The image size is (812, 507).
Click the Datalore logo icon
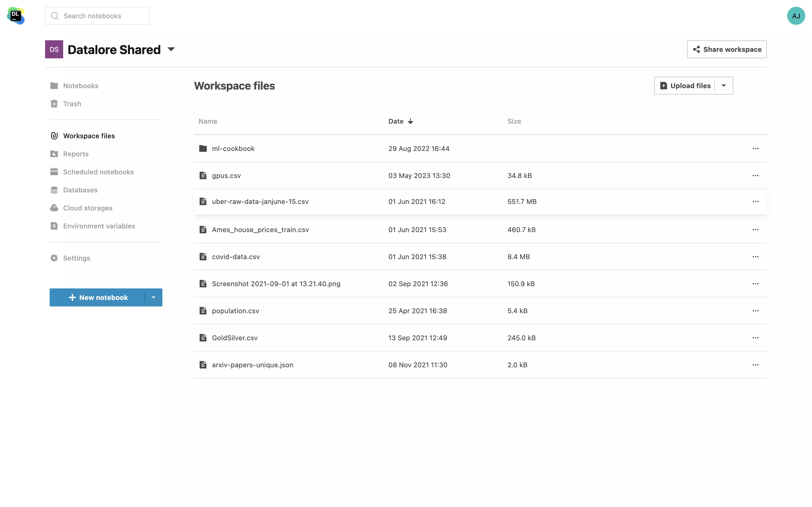click(x=16, y=16)
